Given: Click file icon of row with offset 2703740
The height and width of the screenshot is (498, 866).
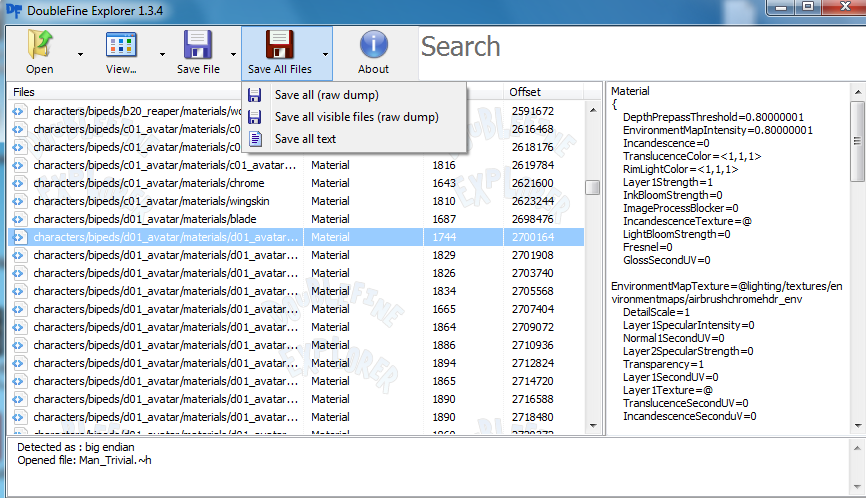Looking at the screenshot, I should (x=19, y=273).
